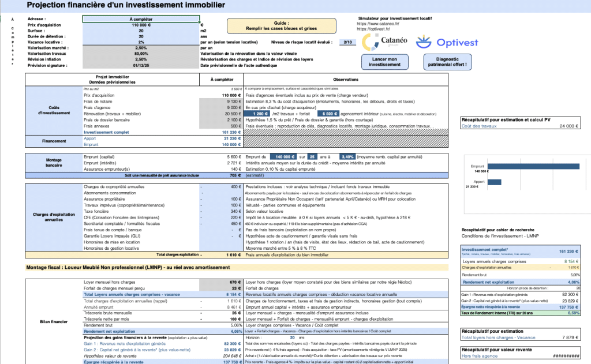
Task: Click the 'Emprunt' bar in the chart
Action: tap(533, 166)
